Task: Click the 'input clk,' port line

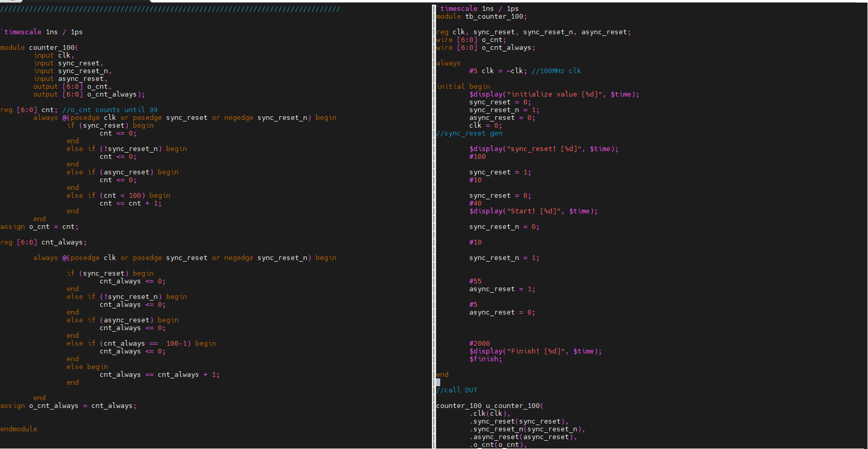Action: 54,56
